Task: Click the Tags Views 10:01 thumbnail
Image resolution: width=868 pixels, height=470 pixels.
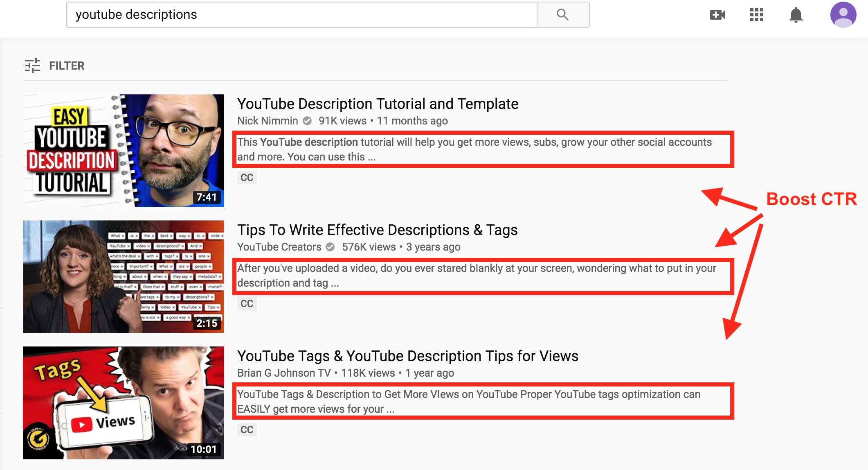Action: 124,403
